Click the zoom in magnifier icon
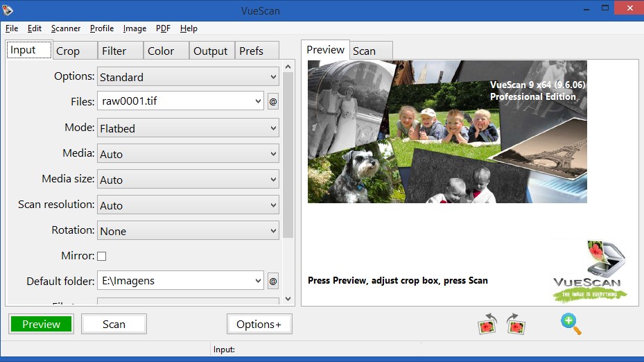Image resolution: width=644 pixels, height=362 pixels. tap(571, 324)
